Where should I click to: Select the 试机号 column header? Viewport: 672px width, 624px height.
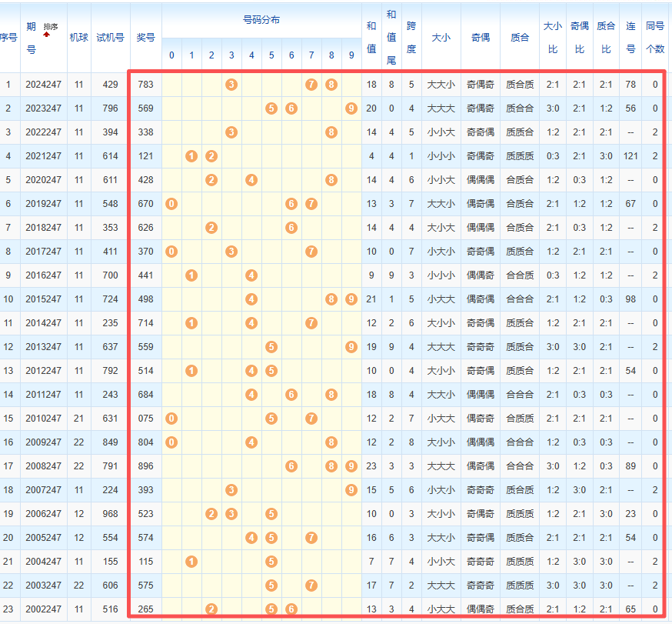(x=110, y=37)
